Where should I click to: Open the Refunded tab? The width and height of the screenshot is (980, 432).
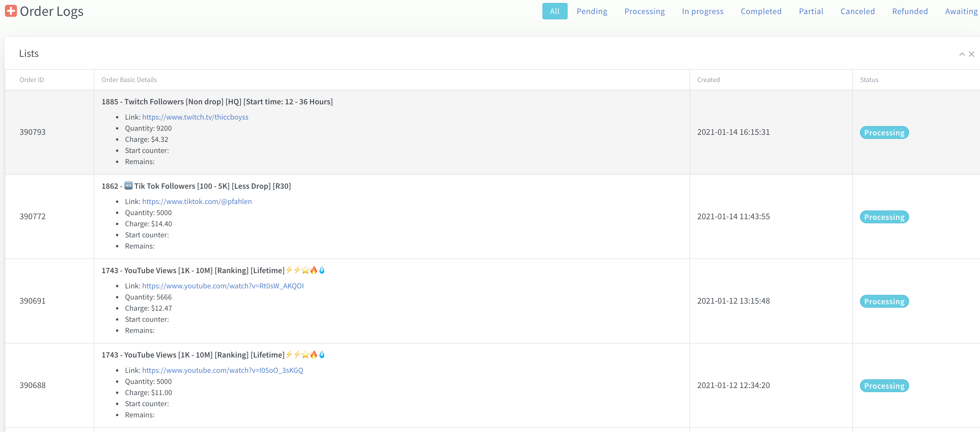point(910,11)
